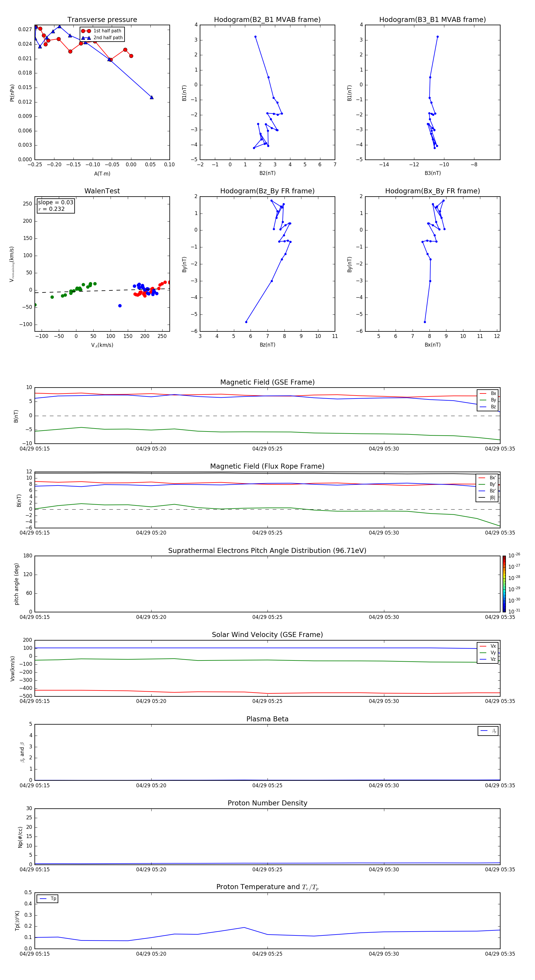
Task: Click '04/29 05:30' tick under Solar Wind plot
Action: [x=384, y=701]
